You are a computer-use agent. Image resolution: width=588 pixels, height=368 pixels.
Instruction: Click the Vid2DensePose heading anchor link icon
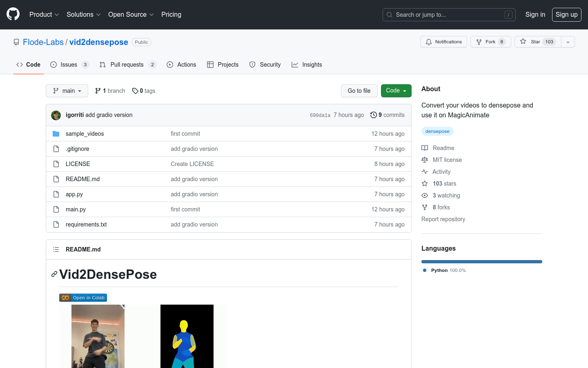coord(54,274)
